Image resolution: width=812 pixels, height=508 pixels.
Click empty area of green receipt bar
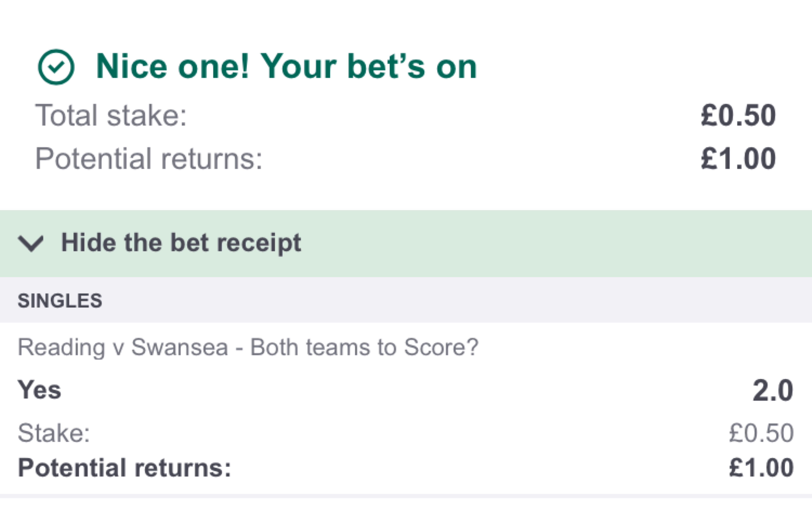[537, 243]
